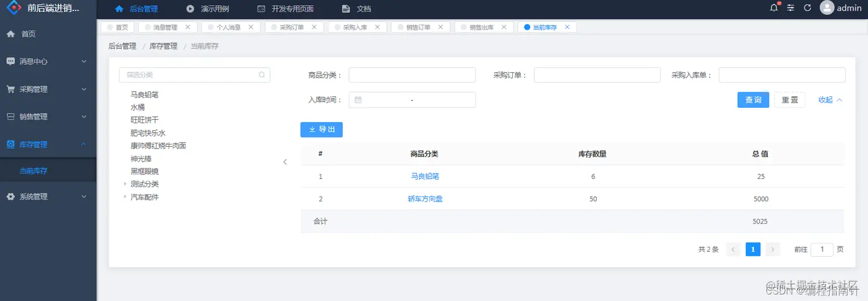Open 轿车方向盘 link in table row 2
The image size is (868, 301).
(425, 199)
